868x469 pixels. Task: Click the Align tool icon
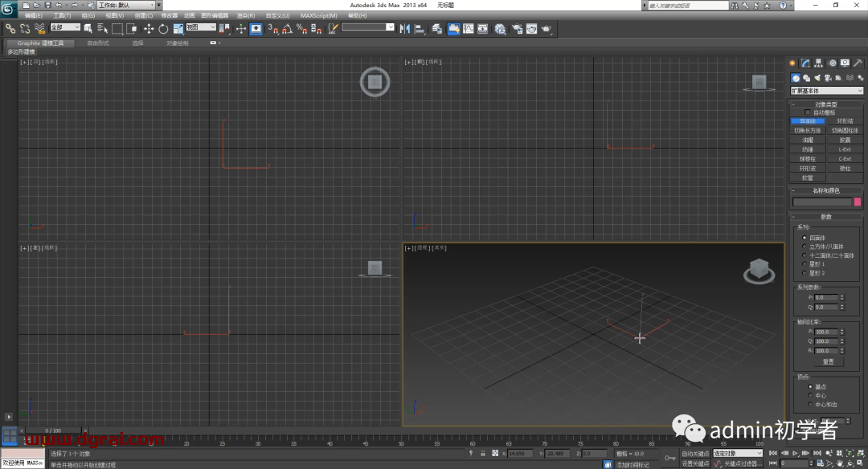419,28
